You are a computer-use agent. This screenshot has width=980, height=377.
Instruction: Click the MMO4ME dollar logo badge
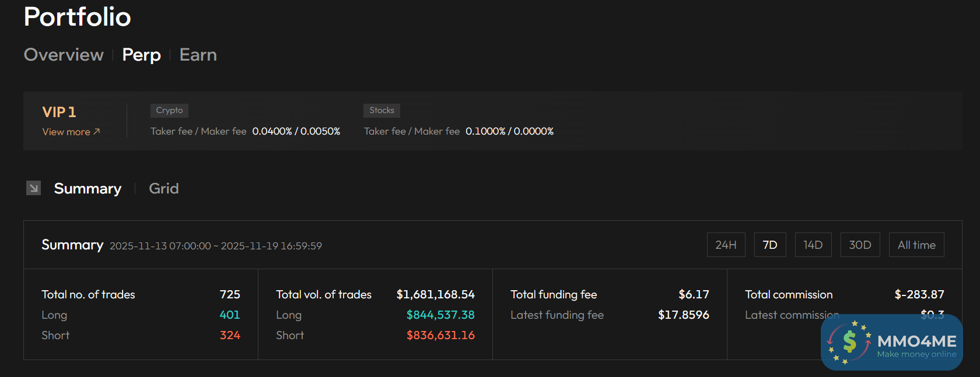click(x=849, y=342)
